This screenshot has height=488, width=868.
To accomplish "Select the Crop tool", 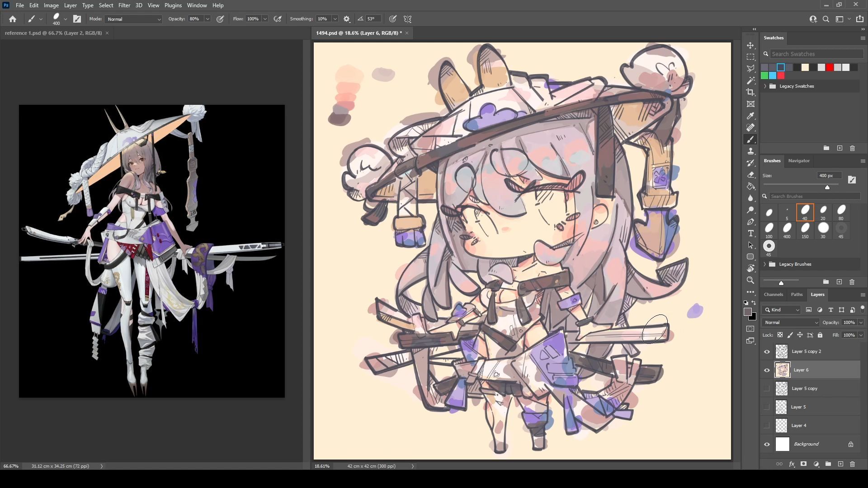I will [x=750, y=92].
